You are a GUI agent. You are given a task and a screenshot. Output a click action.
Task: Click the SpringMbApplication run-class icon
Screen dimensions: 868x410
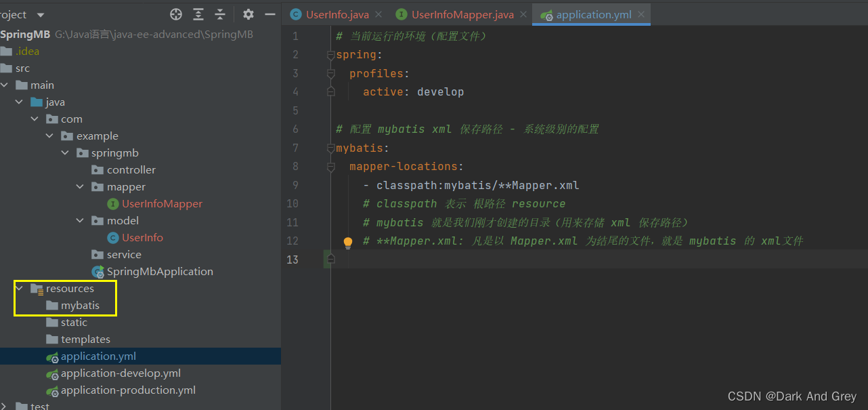click(97, 272)
